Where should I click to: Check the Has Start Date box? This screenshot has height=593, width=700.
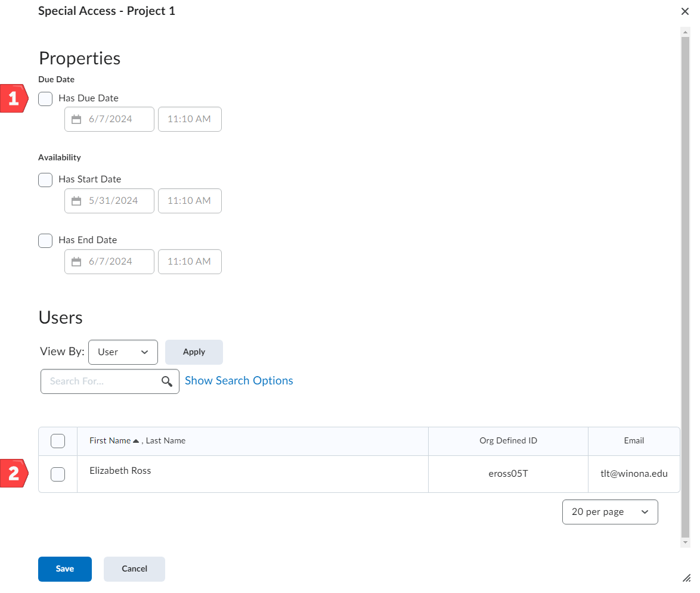click(45, 179)
